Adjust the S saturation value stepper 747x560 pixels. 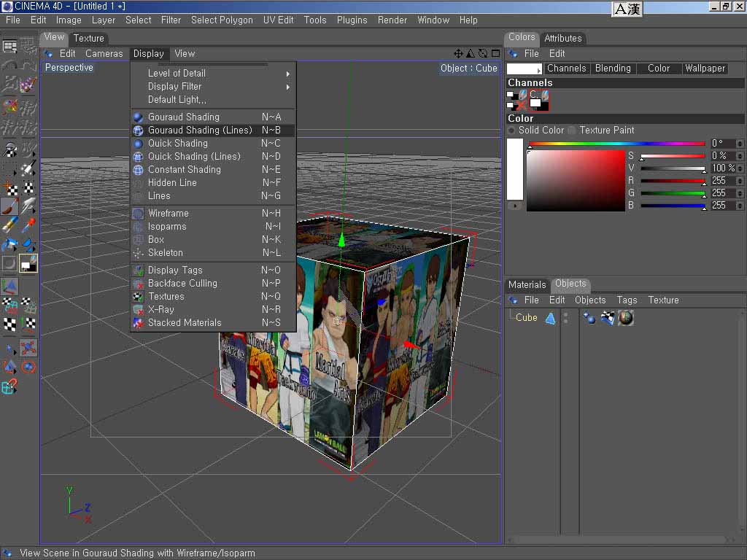[x=740, y=156]
